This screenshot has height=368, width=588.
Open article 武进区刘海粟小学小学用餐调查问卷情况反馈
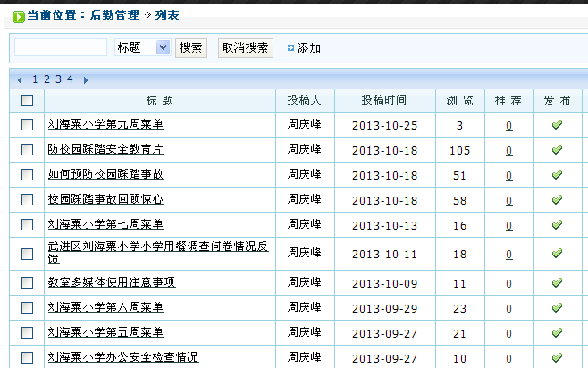coord(158,252)
